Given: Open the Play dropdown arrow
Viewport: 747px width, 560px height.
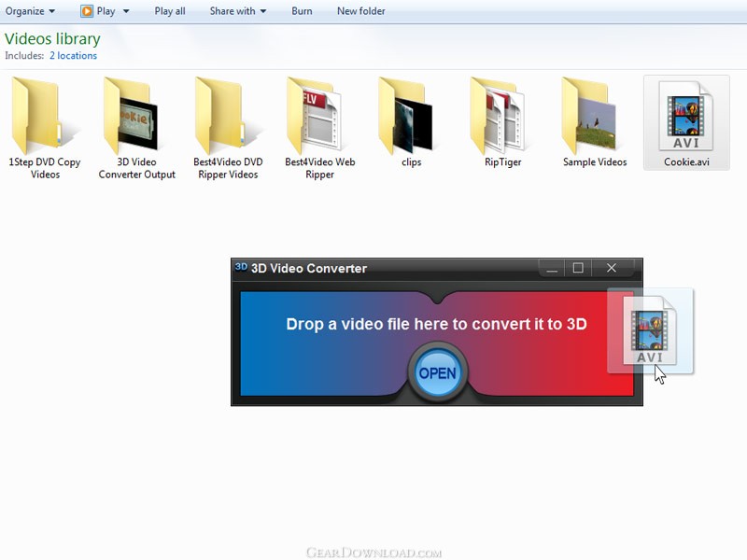Looking at the screenshot, I should tap(126, 11).
